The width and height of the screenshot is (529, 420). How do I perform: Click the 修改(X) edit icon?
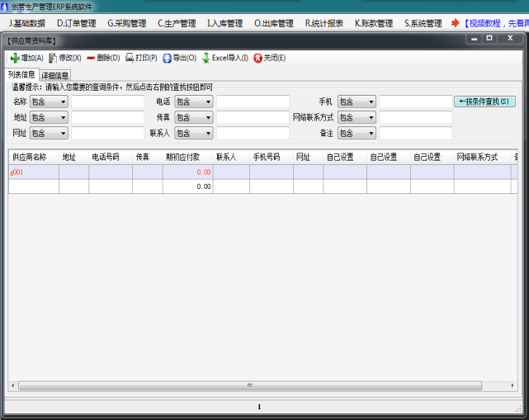[54, 59]
